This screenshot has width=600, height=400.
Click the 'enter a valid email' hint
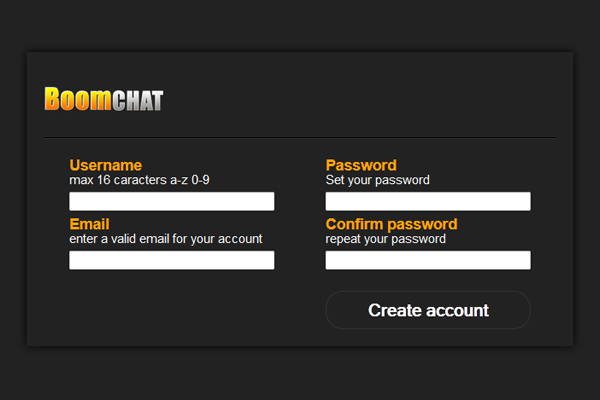(165, 239)
